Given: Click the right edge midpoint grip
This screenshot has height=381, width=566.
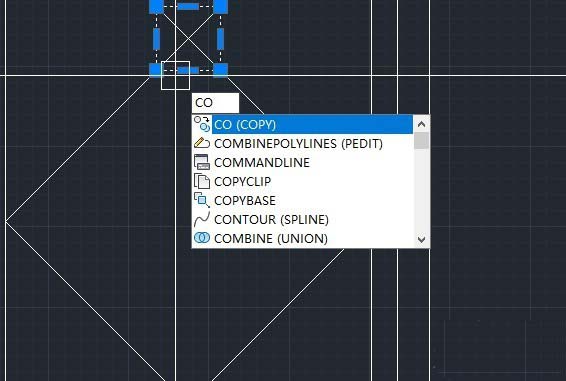Looking at the screenshot, I should coord(221,39).
